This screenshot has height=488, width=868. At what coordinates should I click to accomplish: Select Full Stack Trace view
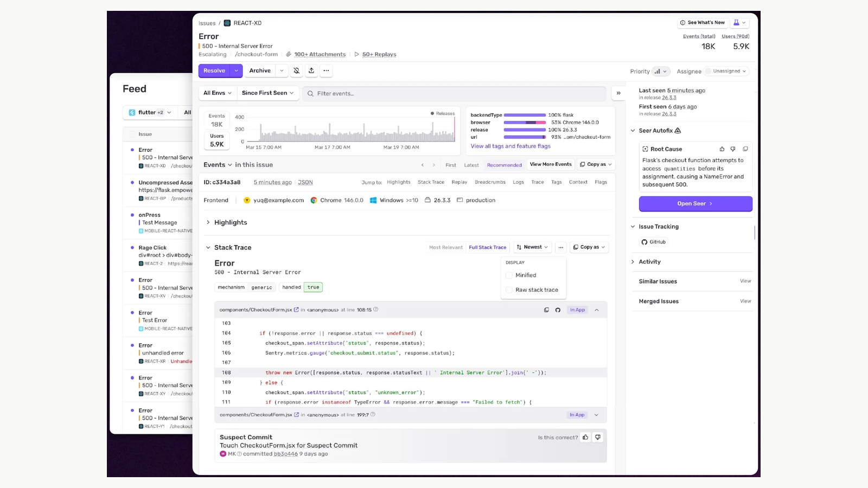488,247
